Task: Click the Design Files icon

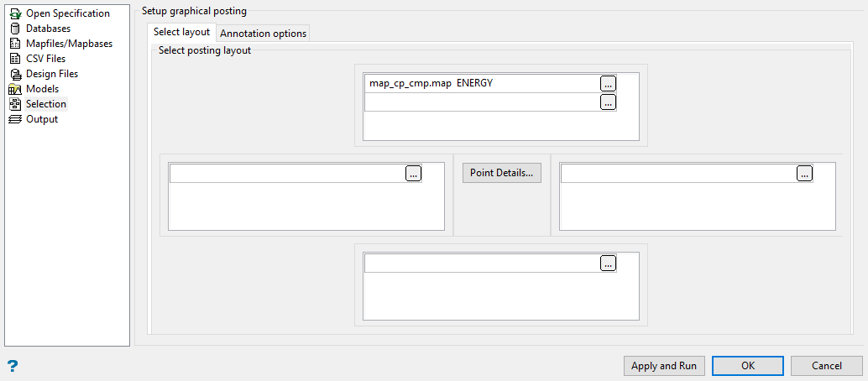Action: point(15,74)
